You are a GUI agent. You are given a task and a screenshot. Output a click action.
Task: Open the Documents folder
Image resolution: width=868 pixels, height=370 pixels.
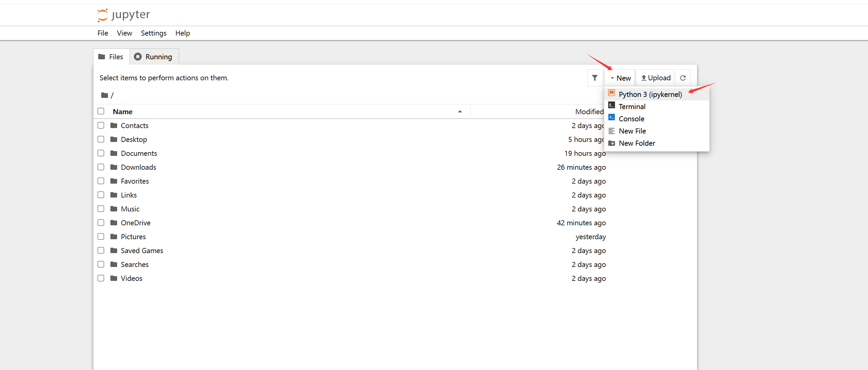(139, 153)
